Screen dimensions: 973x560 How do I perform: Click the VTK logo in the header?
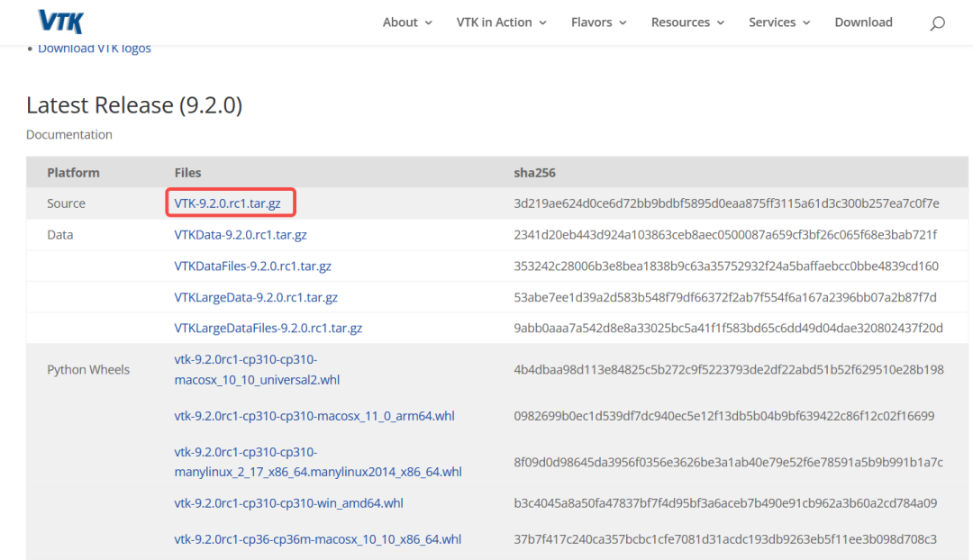tap(60, 21)
